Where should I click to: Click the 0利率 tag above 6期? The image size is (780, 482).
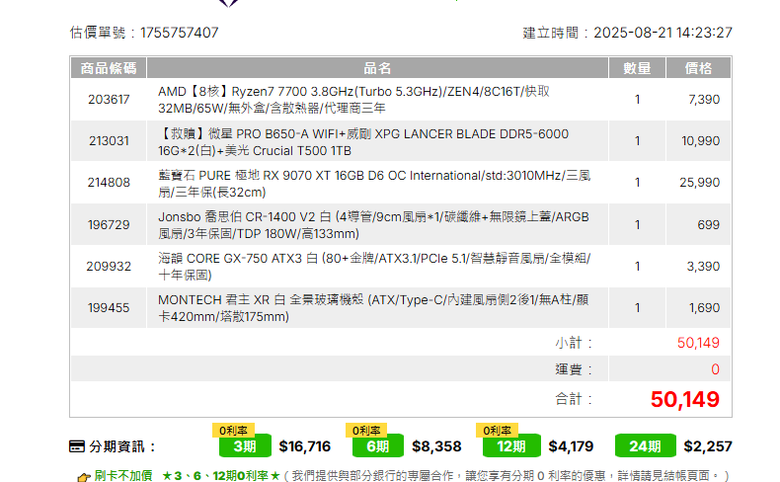(366, 430)
